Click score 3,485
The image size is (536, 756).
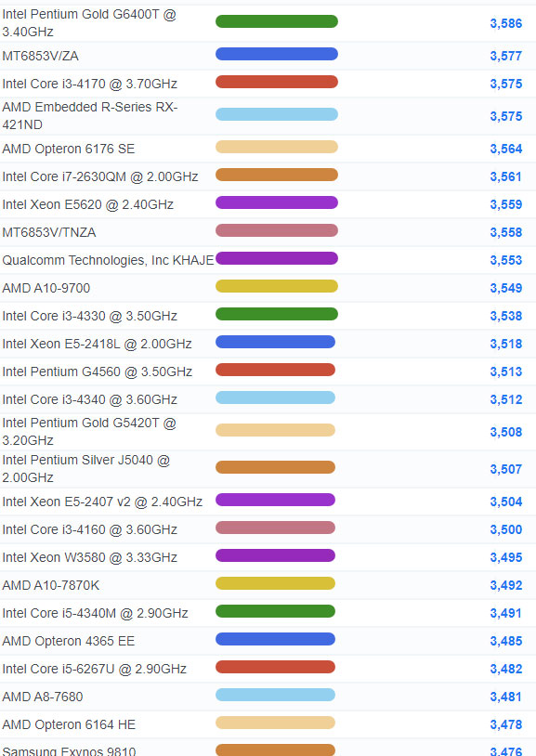click(506, 642)
